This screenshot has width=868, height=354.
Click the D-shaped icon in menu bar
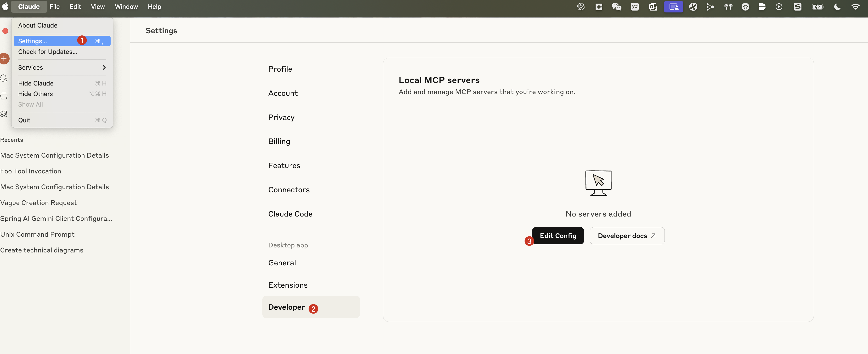[762, 7]
